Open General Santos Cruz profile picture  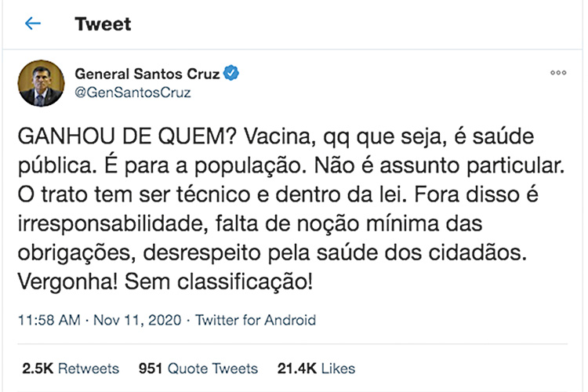(41, 83)
